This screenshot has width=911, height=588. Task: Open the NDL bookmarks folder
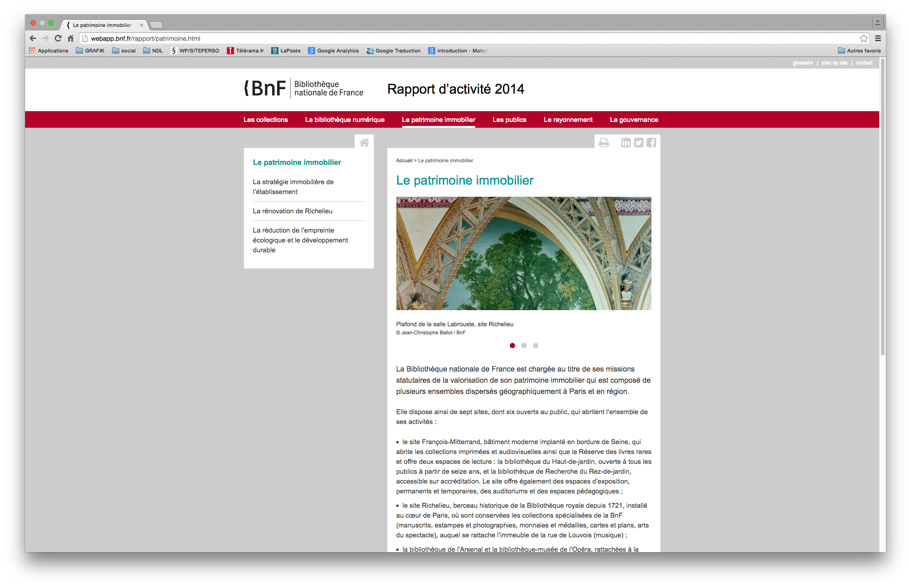[x=153, y=51]
